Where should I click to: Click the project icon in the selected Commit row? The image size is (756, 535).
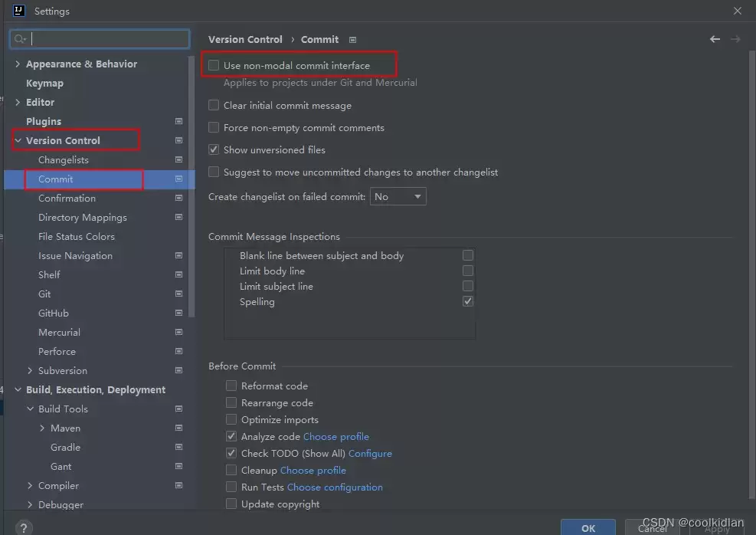point(178,179)
